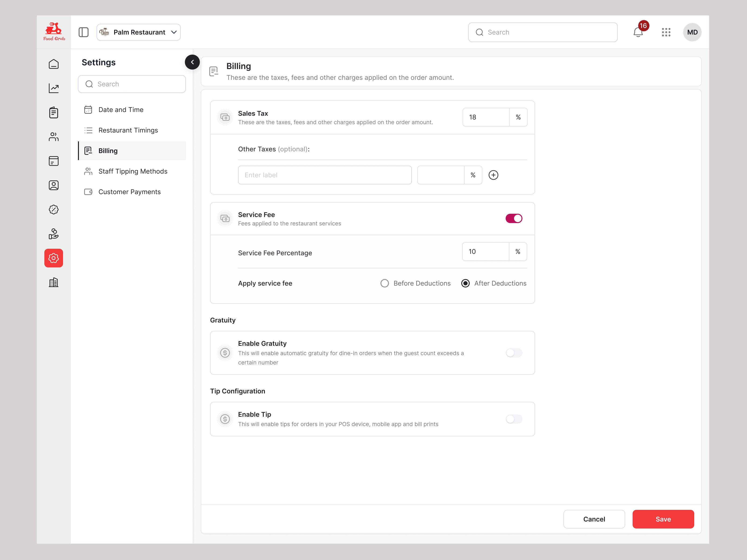Turn on the Enable Tip switch
747x560 pixels.
(514, 419)
